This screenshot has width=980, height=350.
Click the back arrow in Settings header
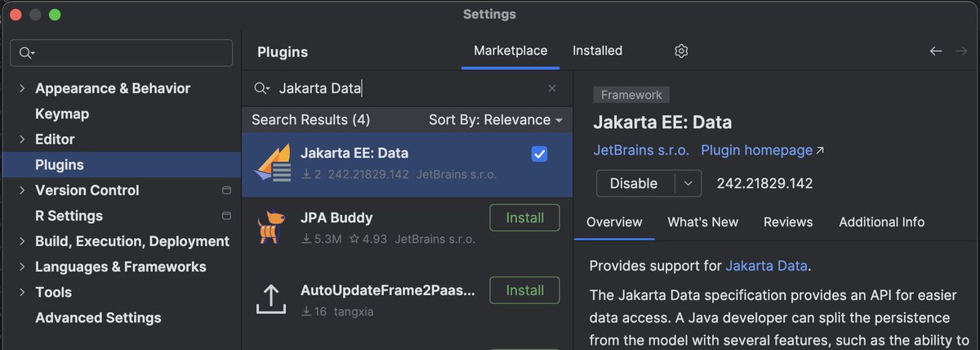click(936, 51)
